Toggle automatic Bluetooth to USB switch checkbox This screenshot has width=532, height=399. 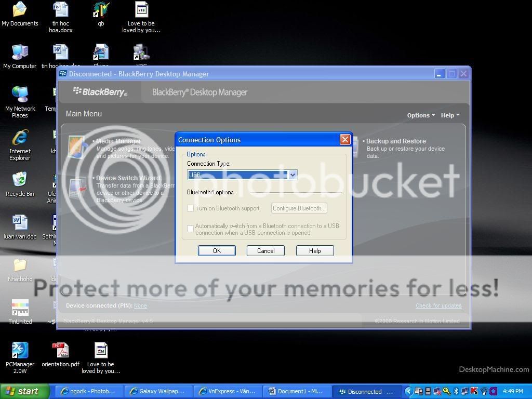191,229
